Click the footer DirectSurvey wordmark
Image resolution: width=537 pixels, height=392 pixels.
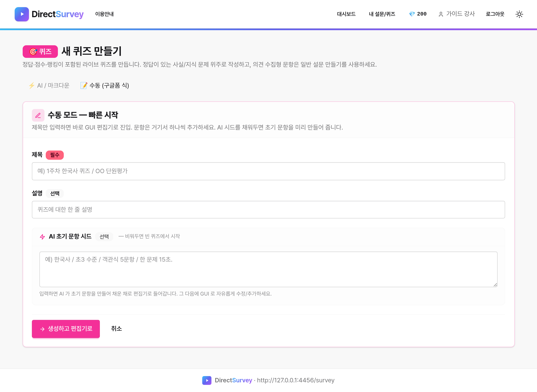click(x=233, y=380)
